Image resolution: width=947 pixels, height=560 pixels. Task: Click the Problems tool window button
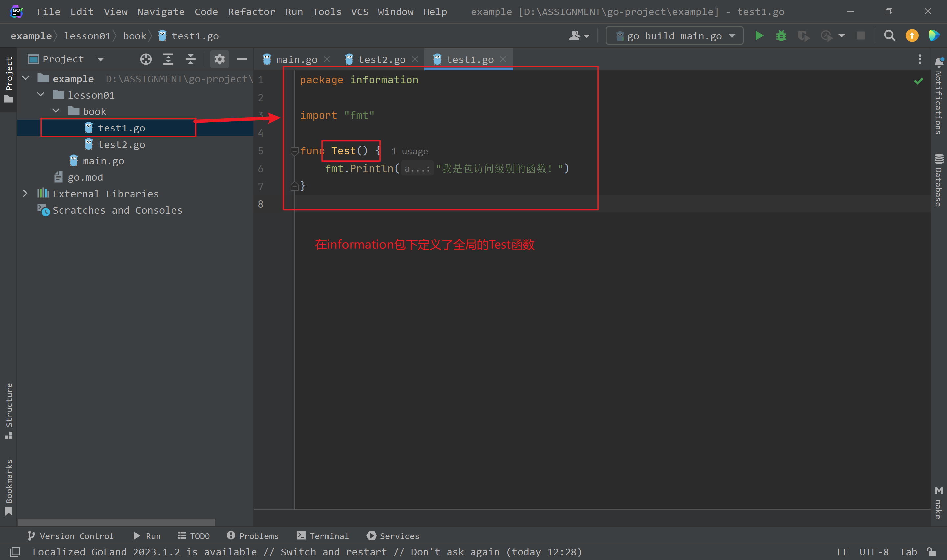click(253, 536)
